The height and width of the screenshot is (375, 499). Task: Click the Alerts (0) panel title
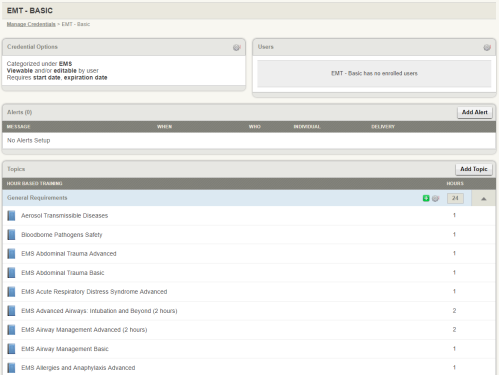point(19,112)
